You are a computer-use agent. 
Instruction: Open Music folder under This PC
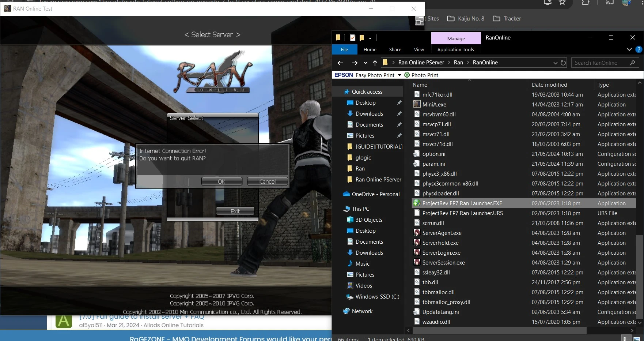click(362, 264)
